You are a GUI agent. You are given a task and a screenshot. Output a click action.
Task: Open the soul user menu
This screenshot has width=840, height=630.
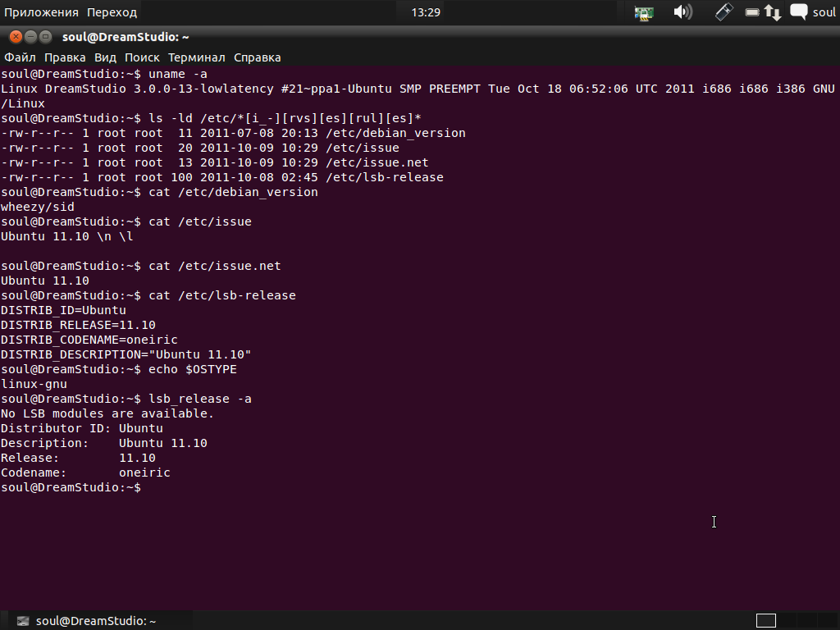click(824, 12)
